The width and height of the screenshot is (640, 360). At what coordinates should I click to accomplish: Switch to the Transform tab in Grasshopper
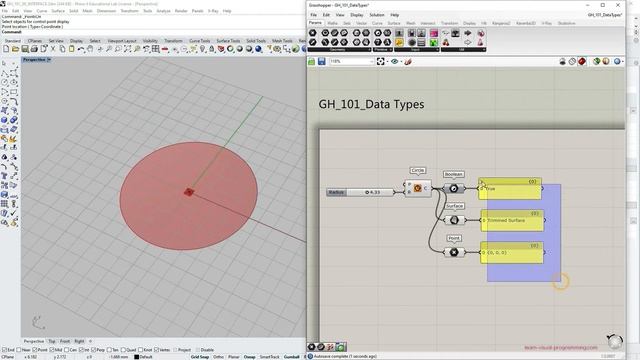pyautogui.click(x=449, y=23)
